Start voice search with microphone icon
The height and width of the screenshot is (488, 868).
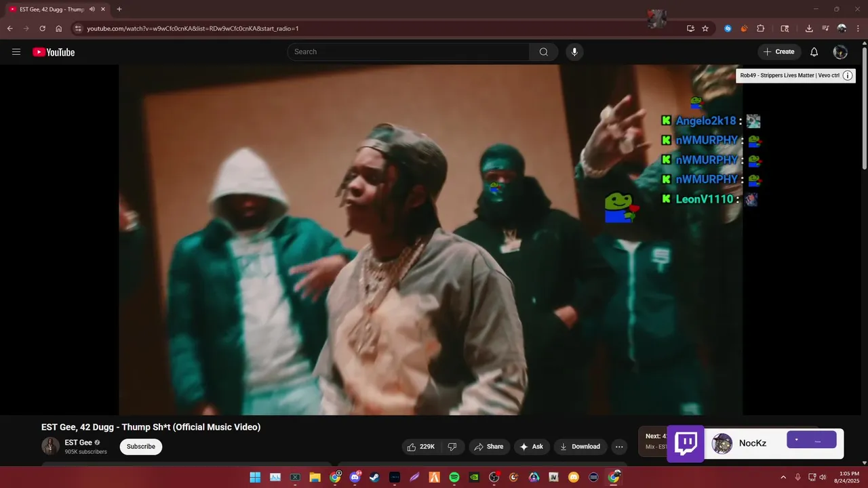click(574, 52)
